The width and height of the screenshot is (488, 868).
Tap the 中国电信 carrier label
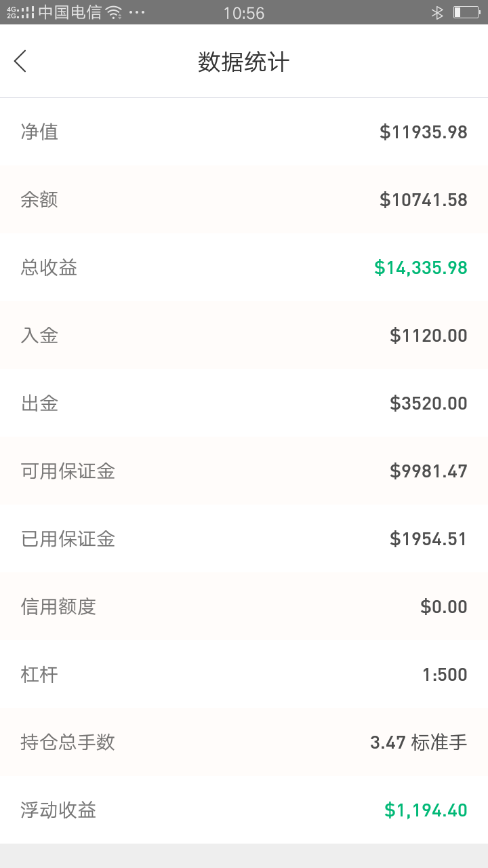pyautogui.click(x=70, y=12)
